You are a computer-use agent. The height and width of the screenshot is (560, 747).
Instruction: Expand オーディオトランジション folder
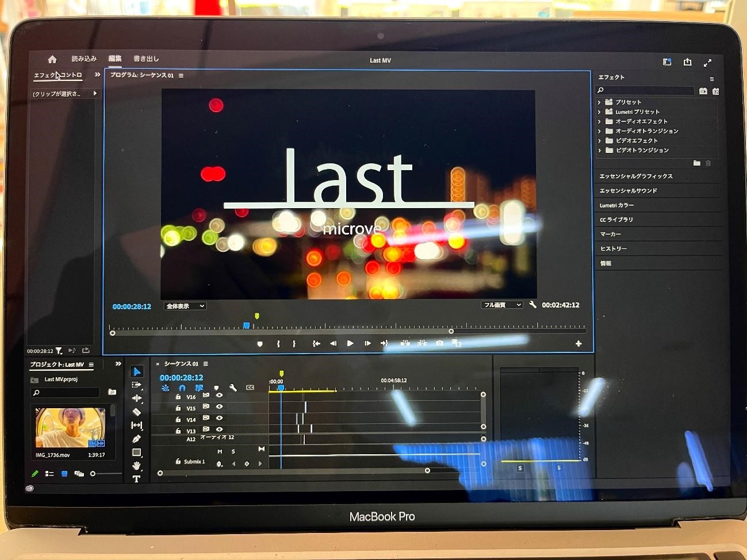[599, 132]
